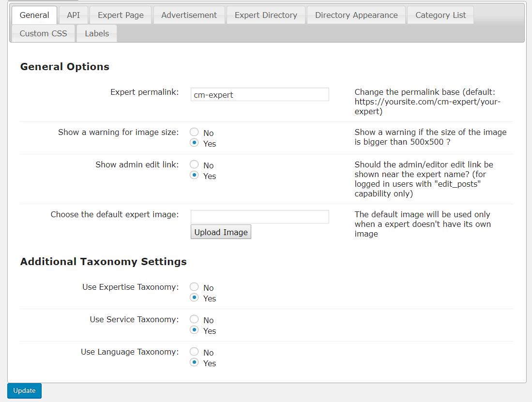Set Use Expertise Taxonomy to No
Screen dimensions: 532x402
194,287
